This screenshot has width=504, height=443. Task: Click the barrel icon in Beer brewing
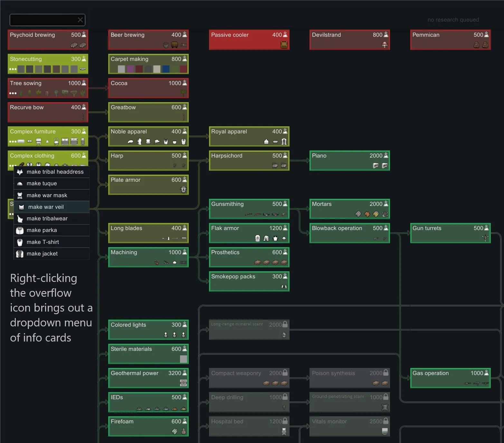pyautogui.click(x=174, y=45)
